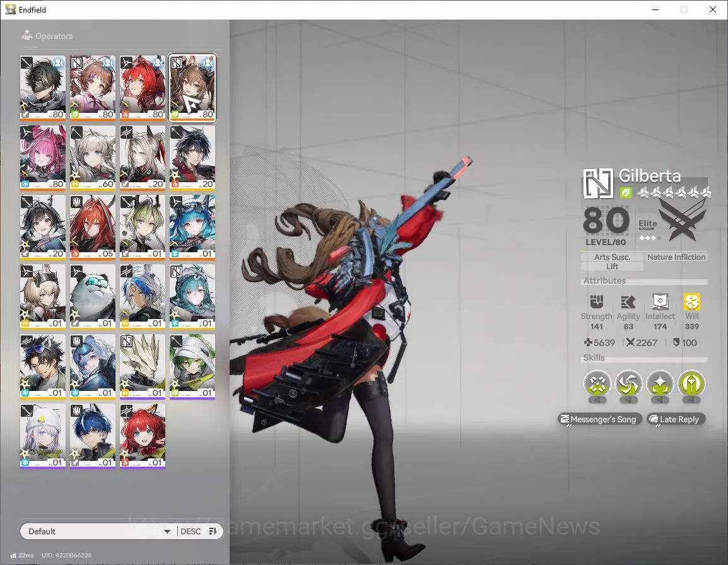Click the UID 4220866228 text
728x565 pixels.
pos(66,556)
